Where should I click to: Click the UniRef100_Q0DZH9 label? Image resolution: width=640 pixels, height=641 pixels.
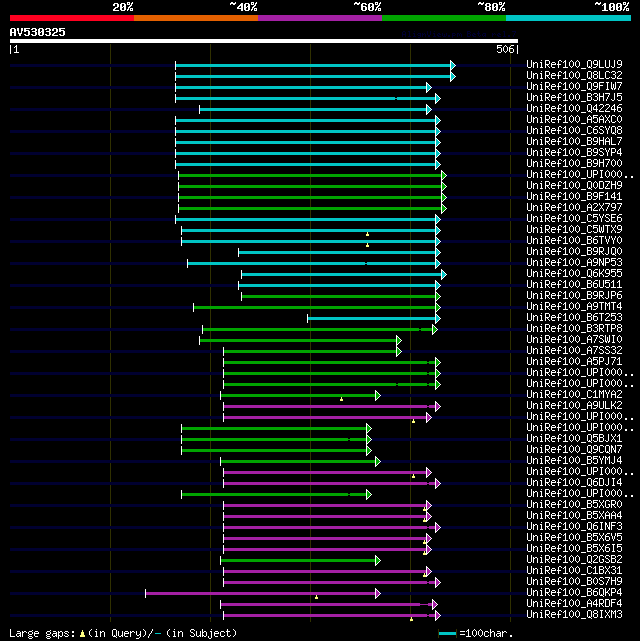click(574, 185)
